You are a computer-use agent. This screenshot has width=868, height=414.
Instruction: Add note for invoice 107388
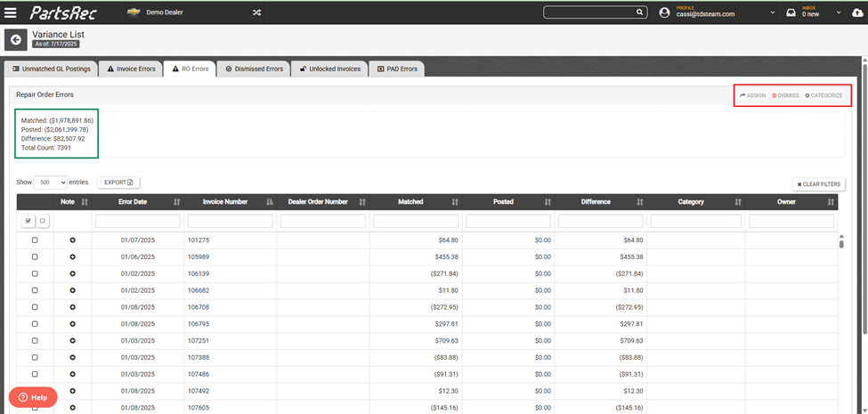pyautogui.click(x=72, y=357)
